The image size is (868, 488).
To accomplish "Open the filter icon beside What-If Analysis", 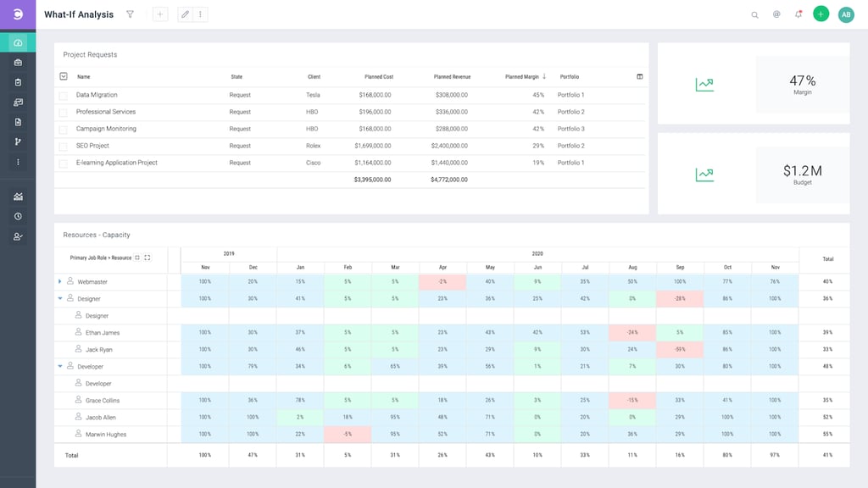I will click(x=129, y=14).
